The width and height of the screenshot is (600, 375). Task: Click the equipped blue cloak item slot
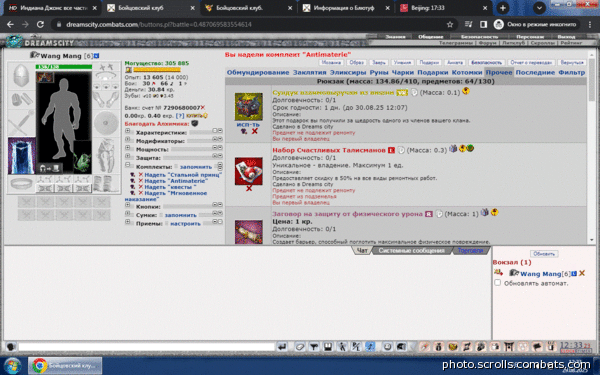pos(21,156)
